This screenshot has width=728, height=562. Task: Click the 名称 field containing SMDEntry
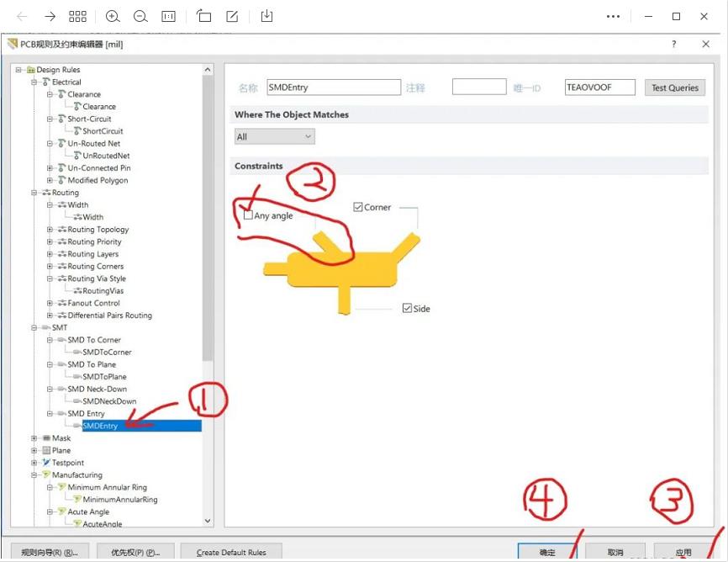pos(333,87)
